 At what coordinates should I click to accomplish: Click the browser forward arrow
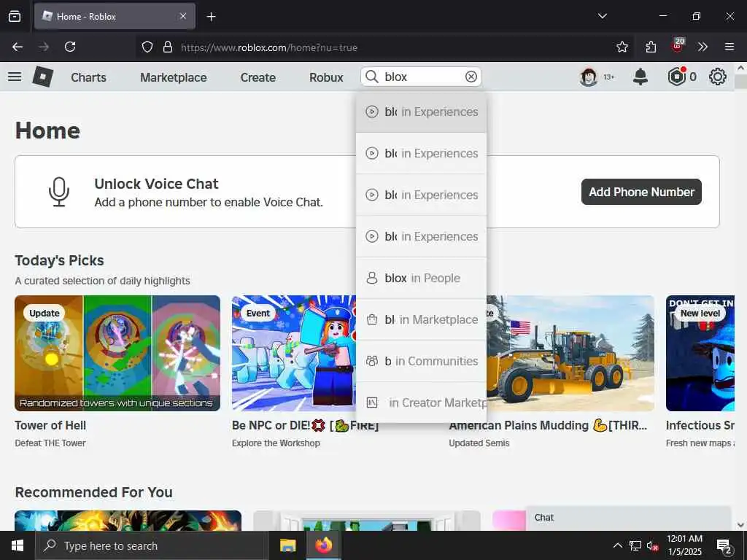click(x=44, y=47)
